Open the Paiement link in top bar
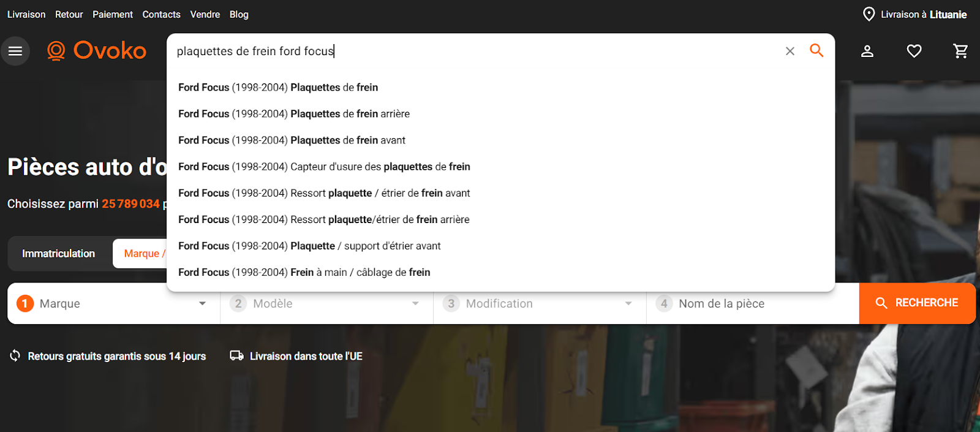 click(113, 14)
